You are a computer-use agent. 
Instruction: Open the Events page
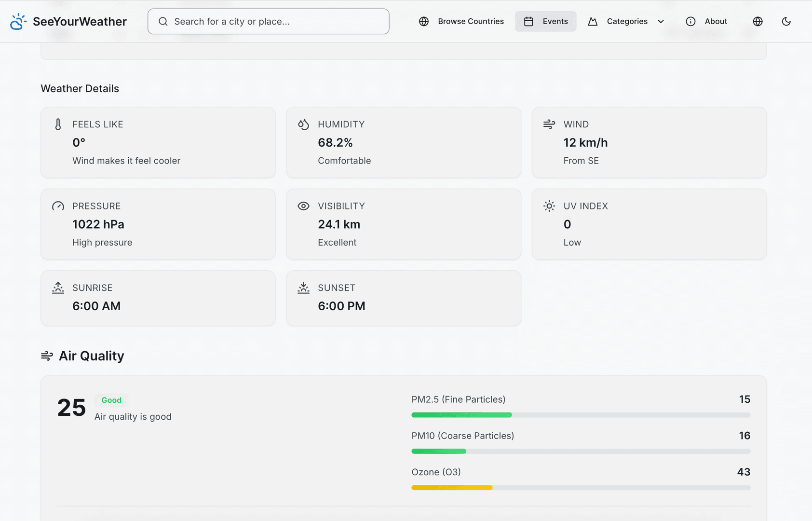click(545, 21)
